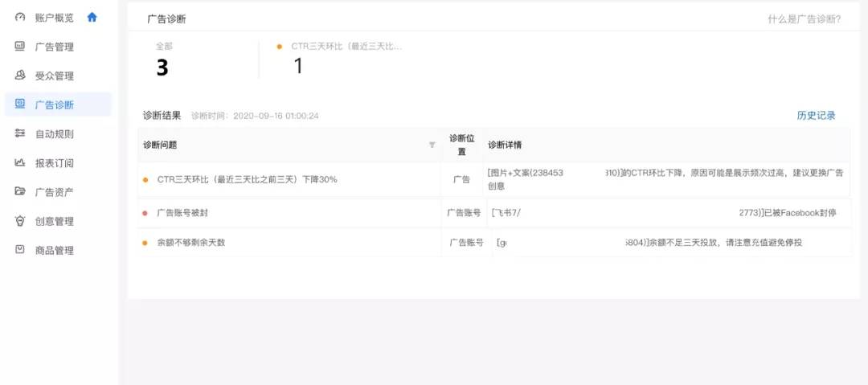Viewport: 868px width, 385px height.
Task: Select the 余额不够剩余天数 diagnosis row
Action: click(190, 242)
